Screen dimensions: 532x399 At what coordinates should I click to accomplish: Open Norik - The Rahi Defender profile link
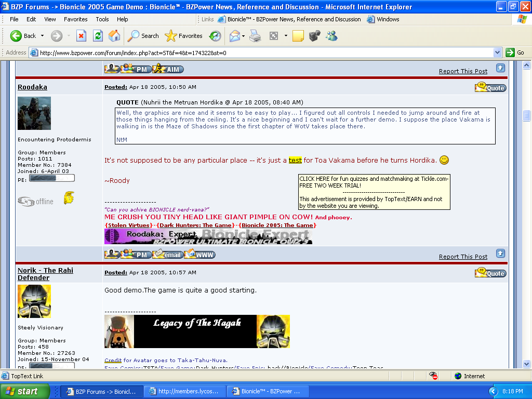tap(45, 274)
